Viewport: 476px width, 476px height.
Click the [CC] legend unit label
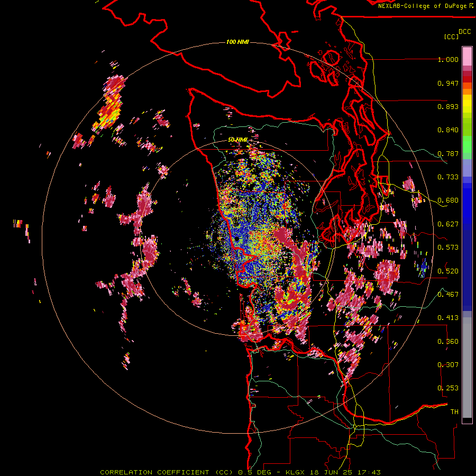451,36
